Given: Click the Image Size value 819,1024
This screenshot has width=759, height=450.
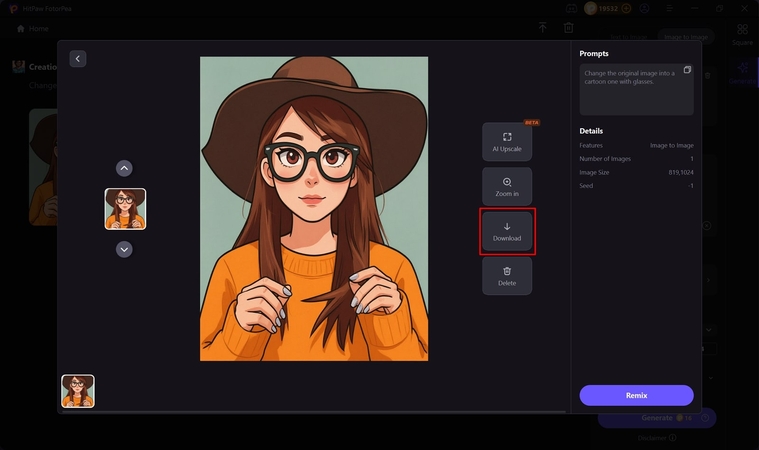Looking at the screenshot, I should 681,172.
